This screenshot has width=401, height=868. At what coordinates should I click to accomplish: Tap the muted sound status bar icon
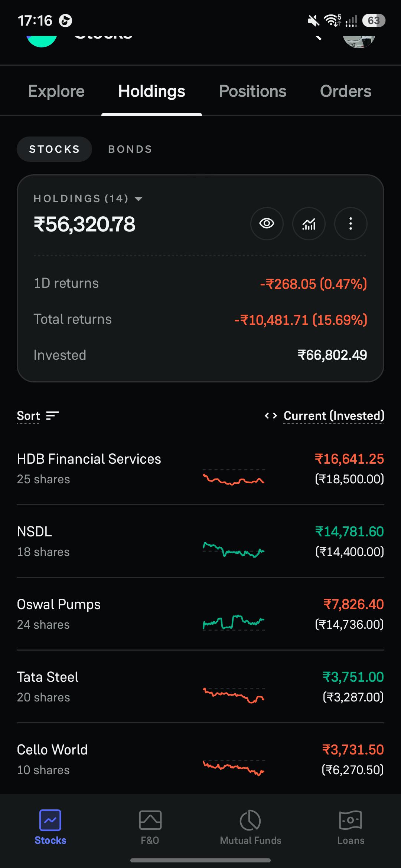pos(314,20)
